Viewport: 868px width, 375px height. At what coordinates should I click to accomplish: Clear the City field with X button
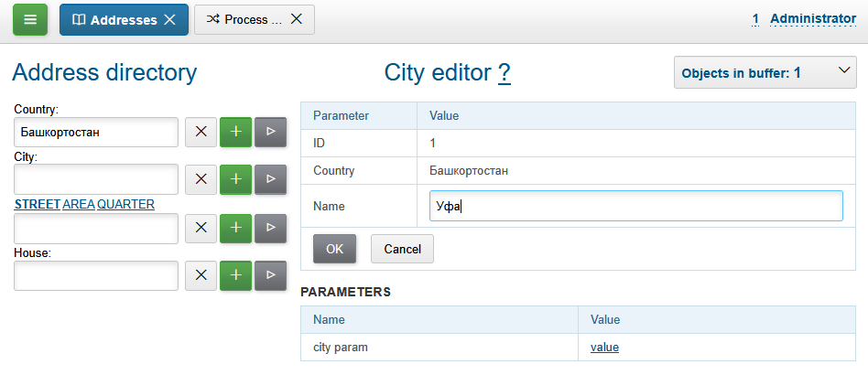tap(201, 179)
